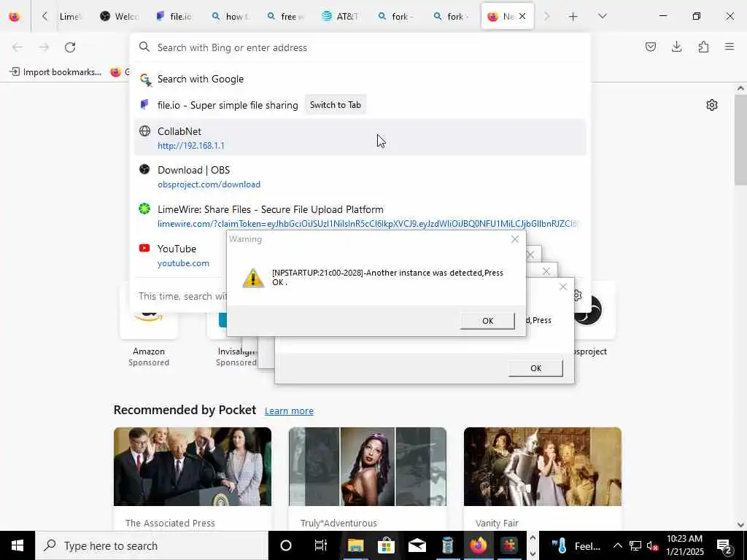Open the Windows Start menu

coord(18,545)
